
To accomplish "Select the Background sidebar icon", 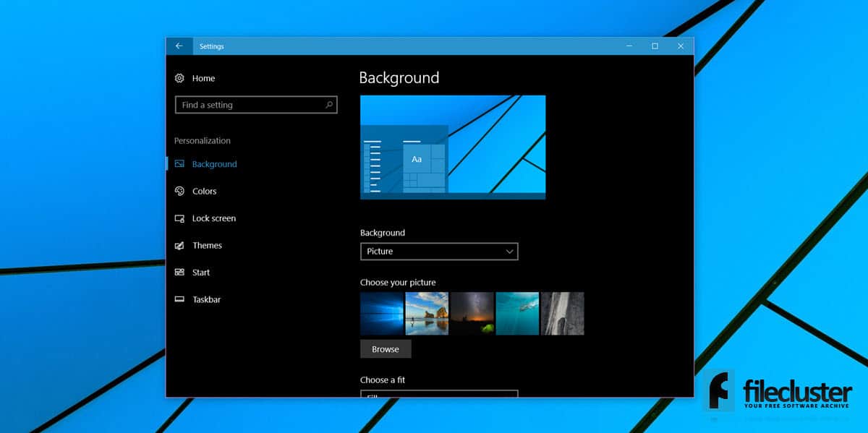I will (x=179, y=163).
